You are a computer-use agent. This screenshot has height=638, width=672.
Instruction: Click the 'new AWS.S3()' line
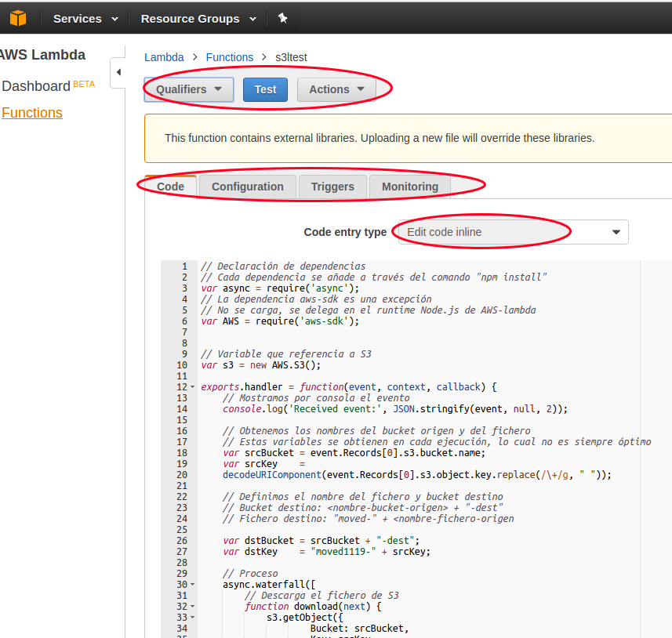click(260, 365)
